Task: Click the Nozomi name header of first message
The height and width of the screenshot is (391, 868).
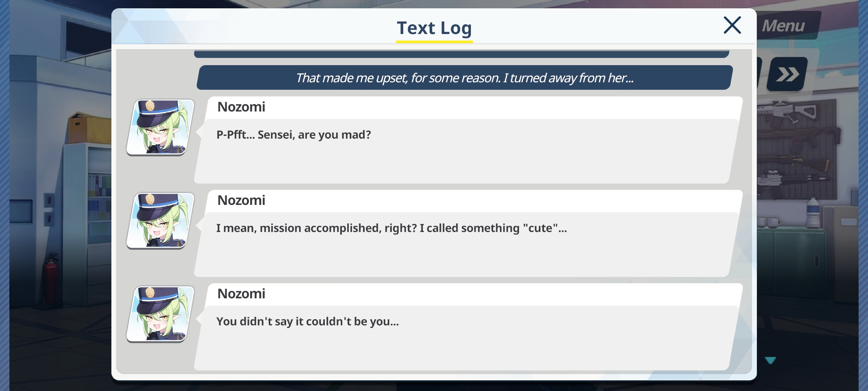Action: (x=241, y=107)
